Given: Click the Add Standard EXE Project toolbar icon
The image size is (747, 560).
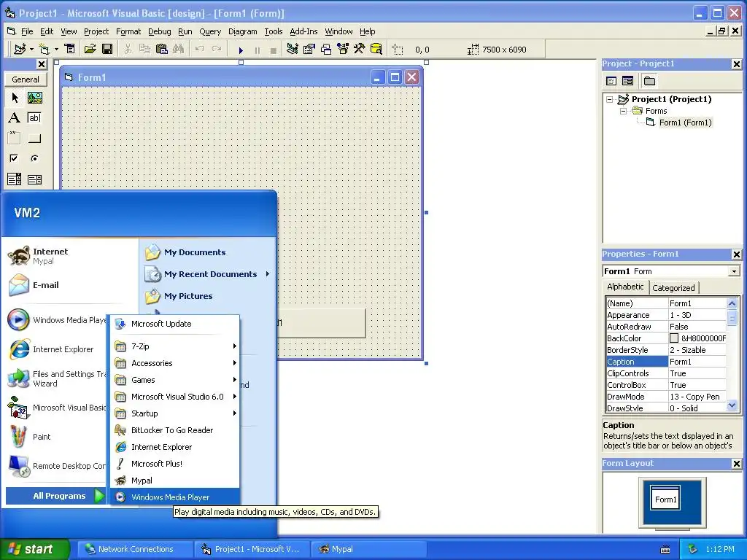Looking at the screenshot, I should [x=20, y=49].
